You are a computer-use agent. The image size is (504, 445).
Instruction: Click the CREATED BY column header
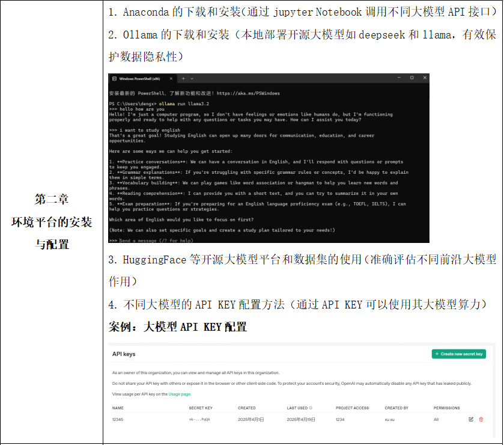click(396, 408)
